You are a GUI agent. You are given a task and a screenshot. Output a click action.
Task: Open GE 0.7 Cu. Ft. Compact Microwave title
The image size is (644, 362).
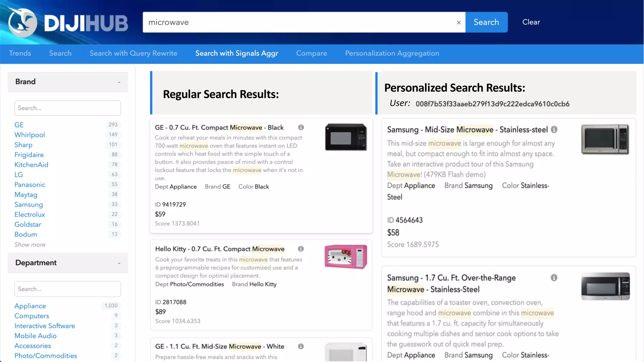pos(219,128)
